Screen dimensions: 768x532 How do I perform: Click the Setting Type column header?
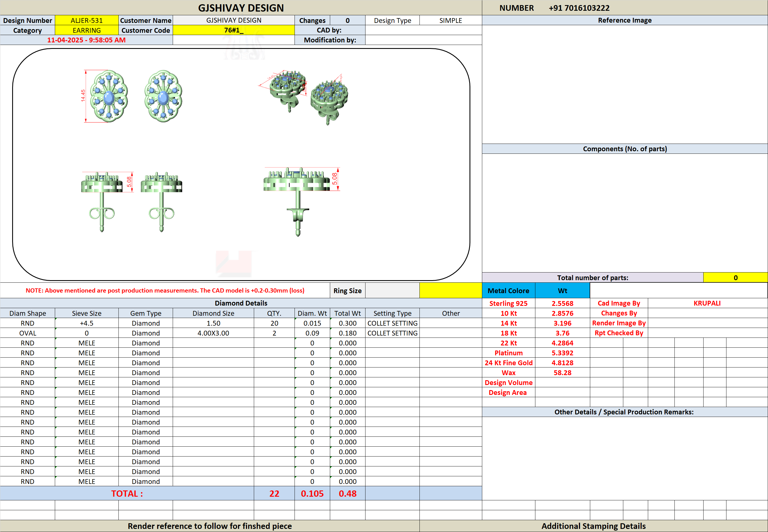click(392, 313)
